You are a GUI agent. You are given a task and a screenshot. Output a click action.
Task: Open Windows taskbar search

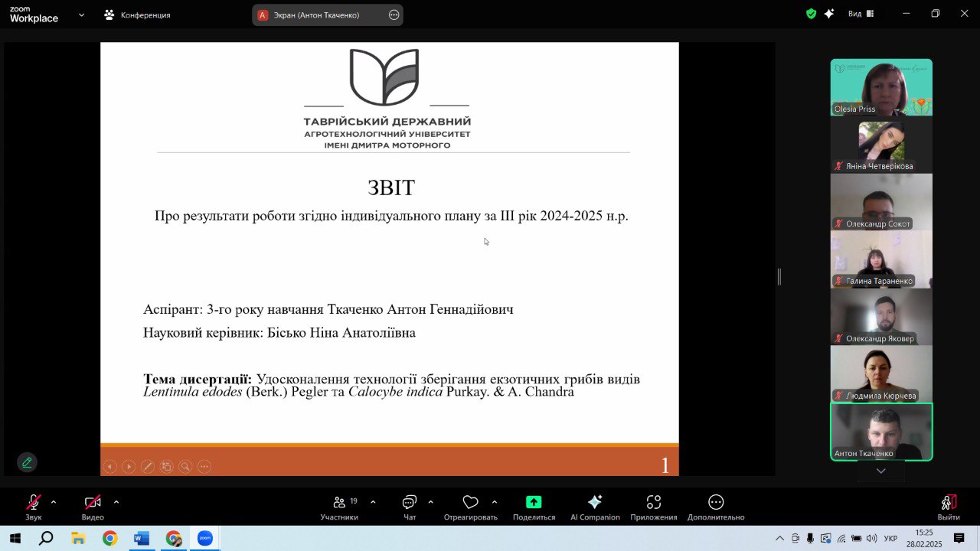[46, 539]
